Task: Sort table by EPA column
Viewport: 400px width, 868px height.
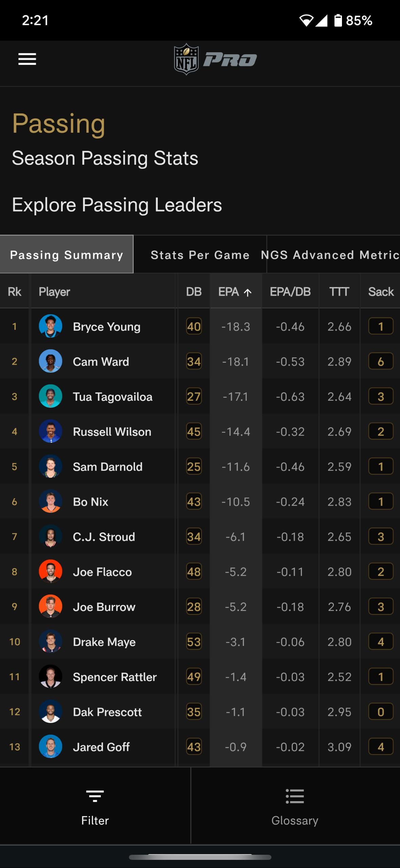Action: [235, 292]
